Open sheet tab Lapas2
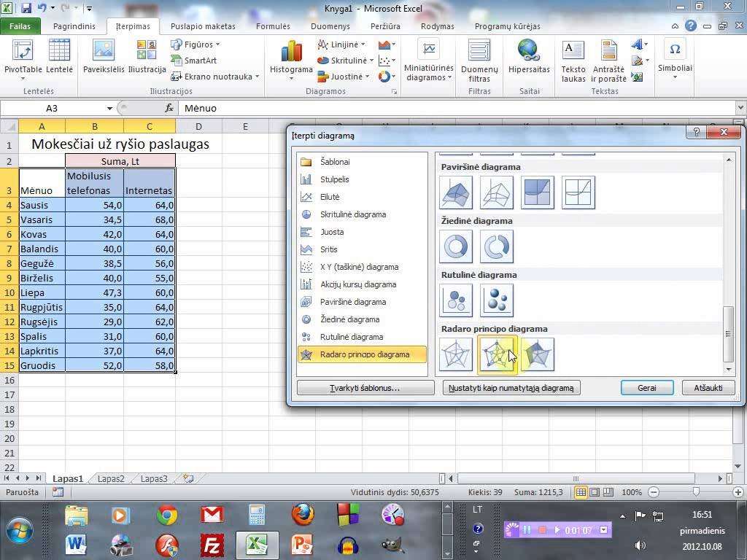Viewport: 747px width, 560px height. click(111, 478)
